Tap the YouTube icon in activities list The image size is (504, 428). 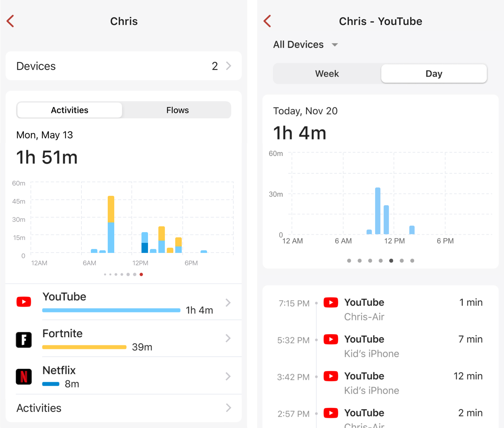pyautogui.click(x=24, y=302)
